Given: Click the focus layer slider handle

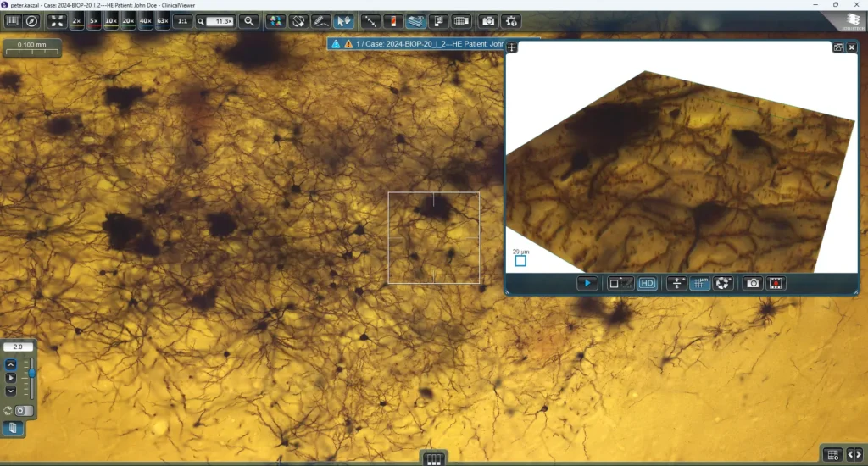Looking at the screenshot, I should (32, 374).
